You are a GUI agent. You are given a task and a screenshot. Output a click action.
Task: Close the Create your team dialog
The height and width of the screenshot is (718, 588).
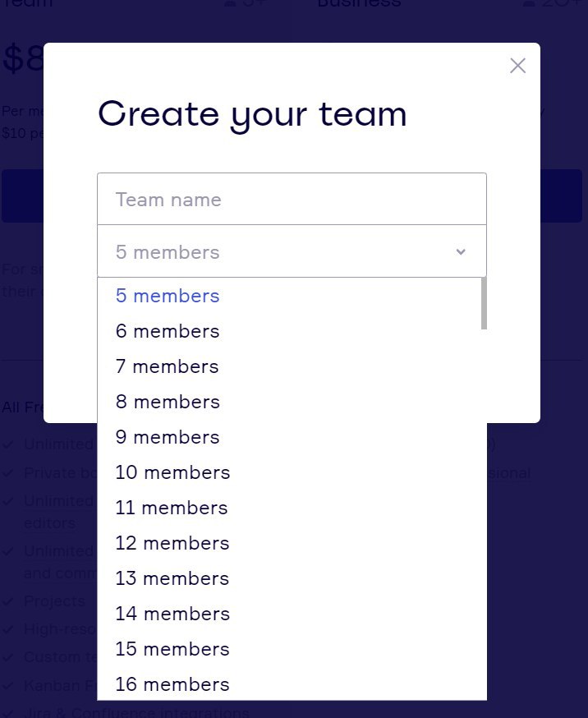[517, 66]
